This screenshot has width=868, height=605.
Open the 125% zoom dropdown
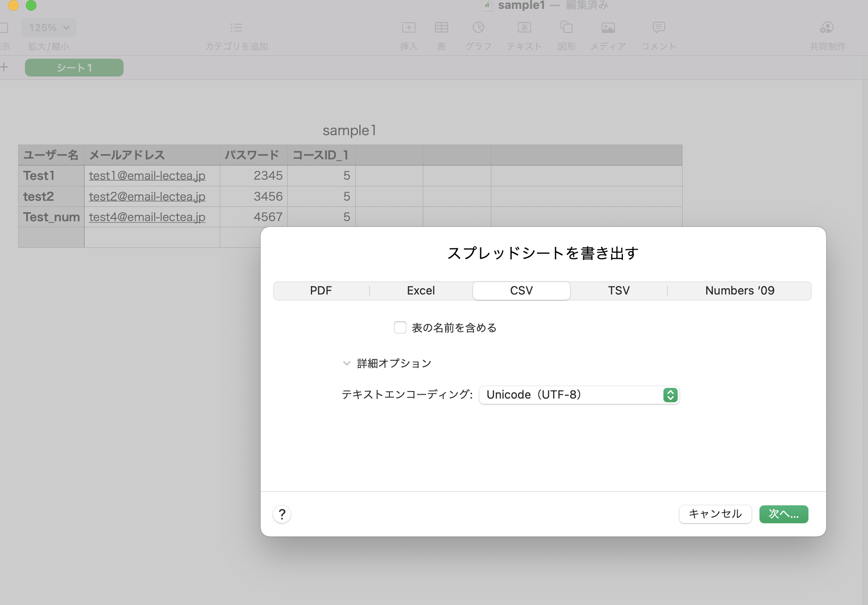tap(49, 28)
